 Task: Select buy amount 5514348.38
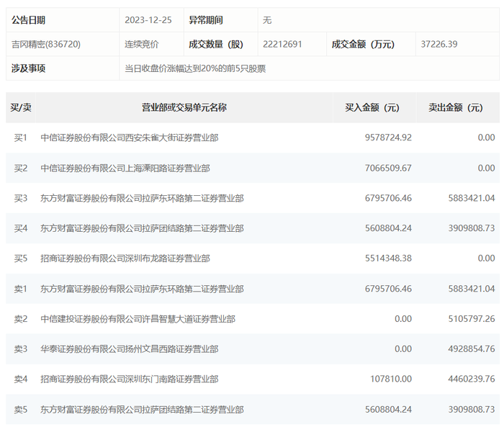(x=388, y=259)
